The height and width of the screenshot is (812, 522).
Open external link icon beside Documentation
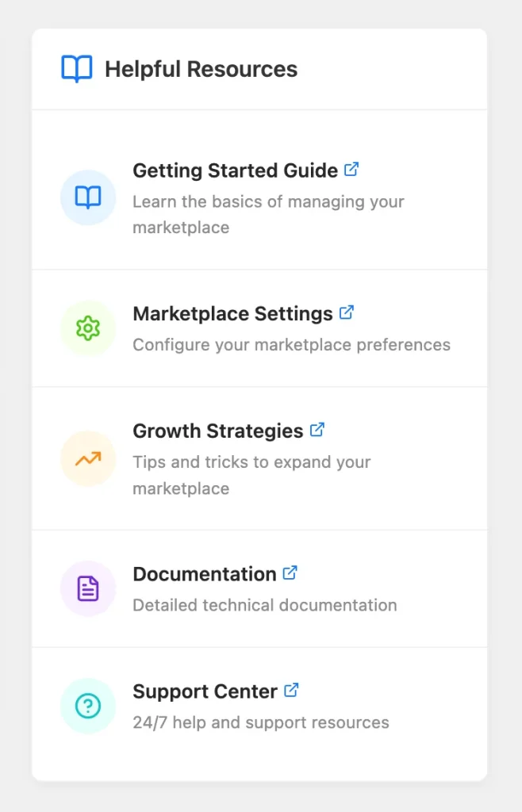(x=290, y=573)
